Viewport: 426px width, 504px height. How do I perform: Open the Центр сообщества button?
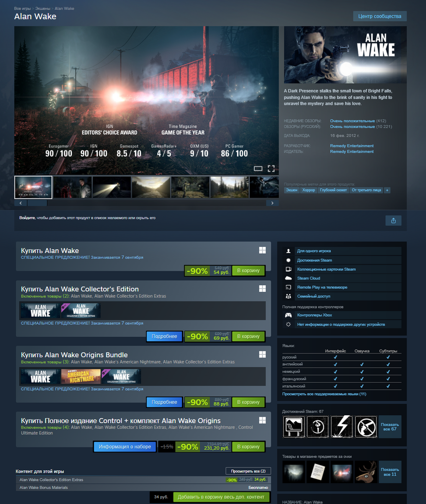pyautogui.click(x=380, y=16)
